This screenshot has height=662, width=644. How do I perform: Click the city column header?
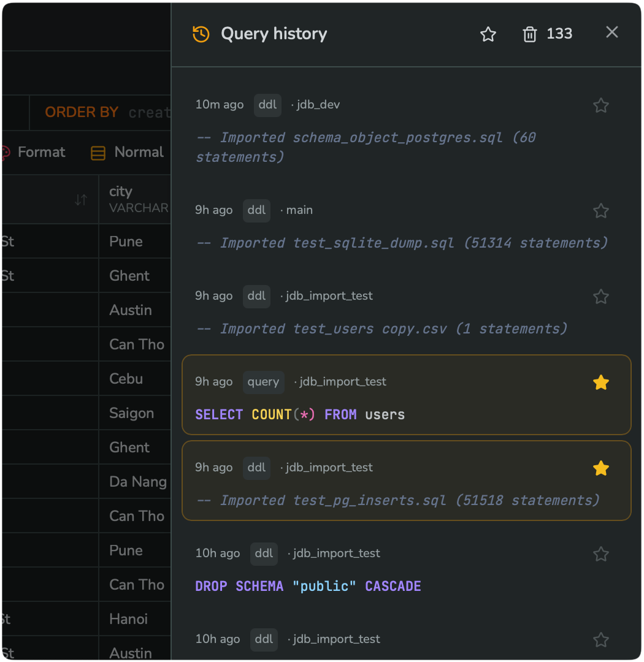click(135, 200)
